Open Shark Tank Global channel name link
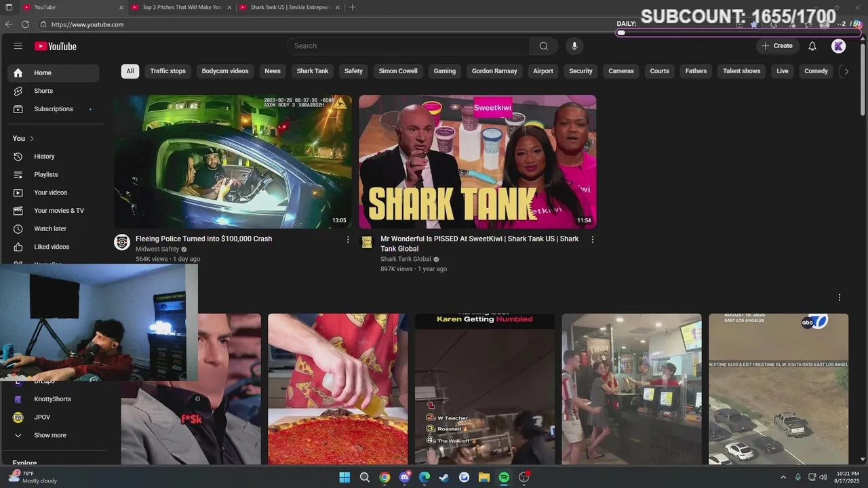Image resolution: width=868 pixels, height=488 pixels. (x=406, y=259)
